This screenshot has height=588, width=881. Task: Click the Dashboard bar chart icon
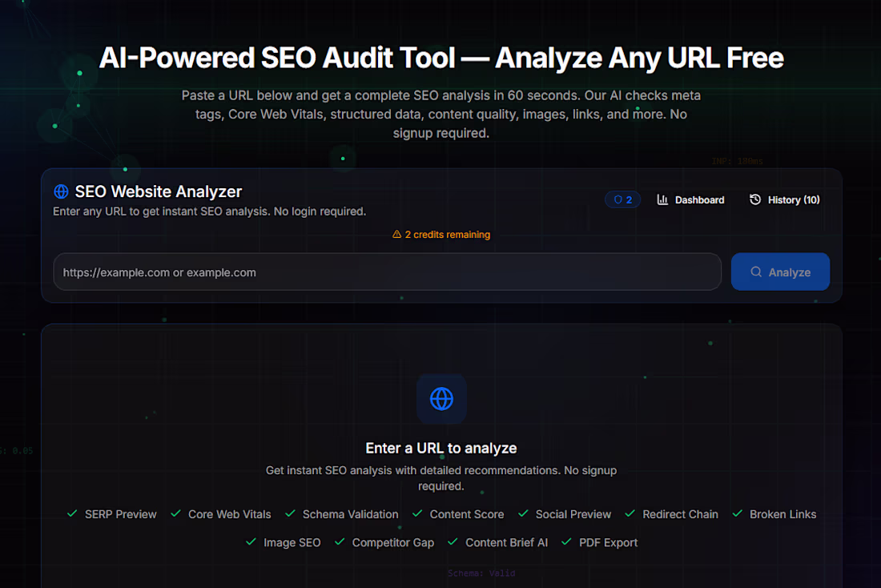tap(662, 199)
